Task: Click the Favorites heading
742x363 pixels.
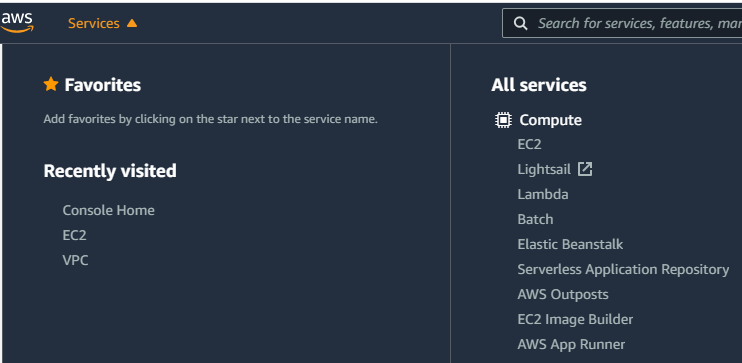Action: tap(103, 85)
